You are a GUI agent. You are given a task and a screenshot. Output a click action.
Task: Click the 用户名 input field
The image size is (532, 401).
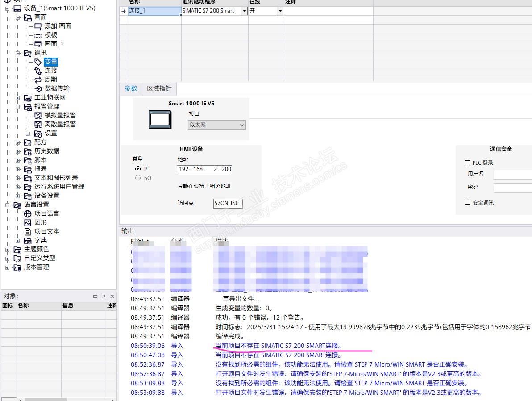513,174
